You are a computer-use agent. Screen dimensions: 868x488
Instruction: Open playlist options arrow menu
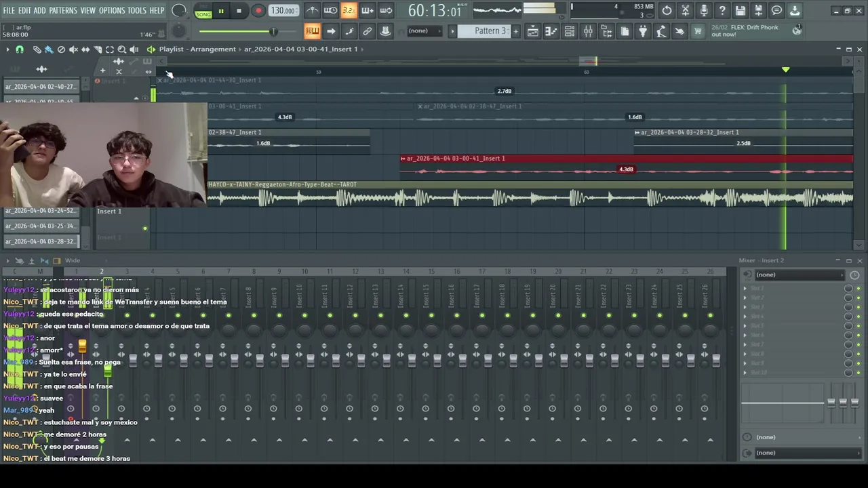pyautogui.click(x=7, y=49)
